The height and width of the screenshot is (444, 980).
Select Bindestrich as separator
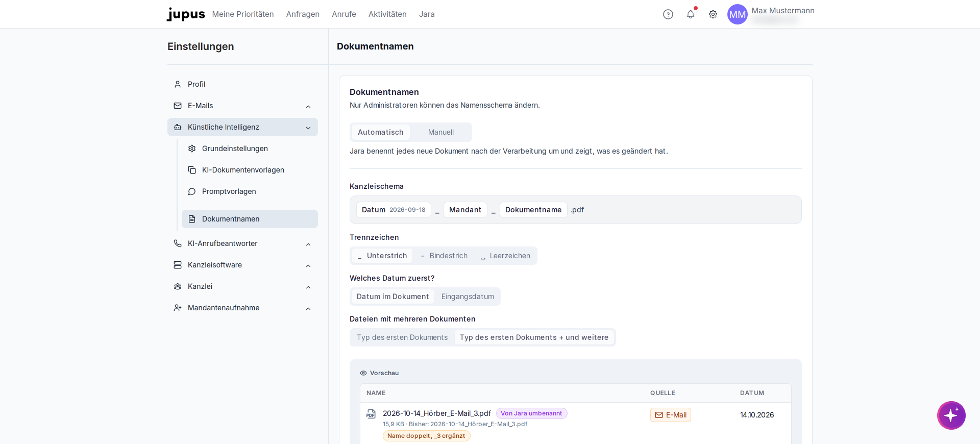[x=444, y=256]
